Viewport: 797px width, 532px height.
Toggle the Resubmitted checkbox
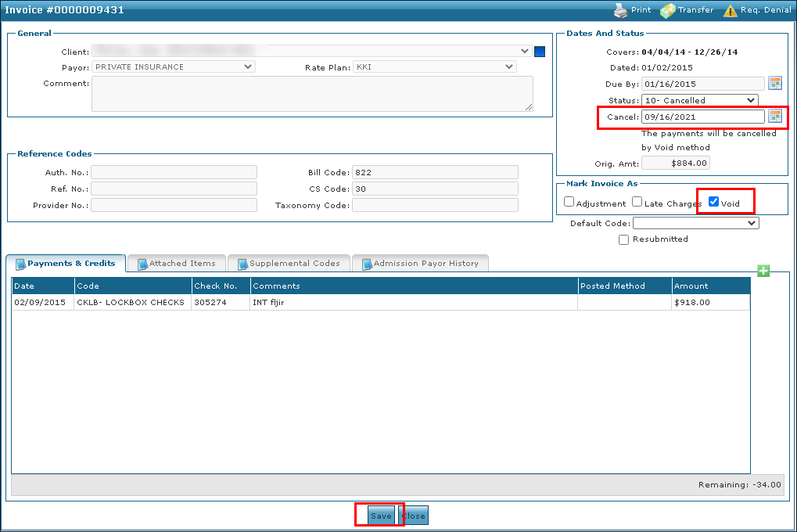(623, 239)
